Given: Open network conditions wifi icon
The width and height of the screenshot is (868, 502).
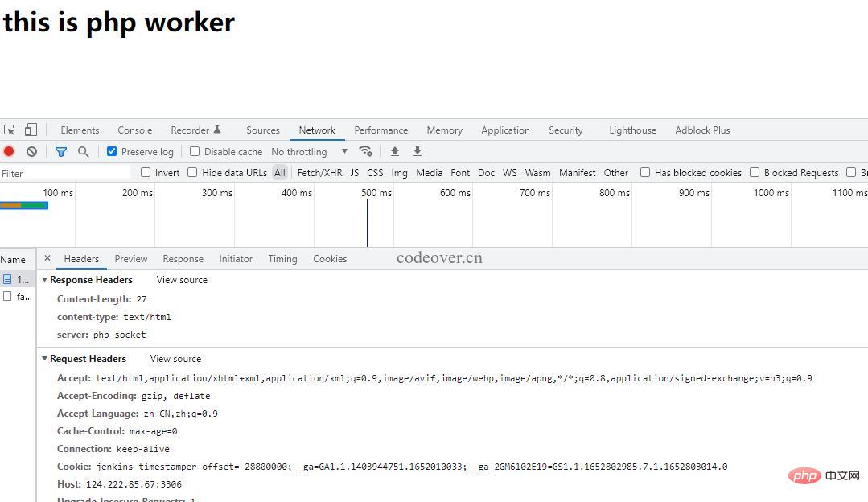Looking at the screenshot, I should pyautogui.click(x=365, y=151).
